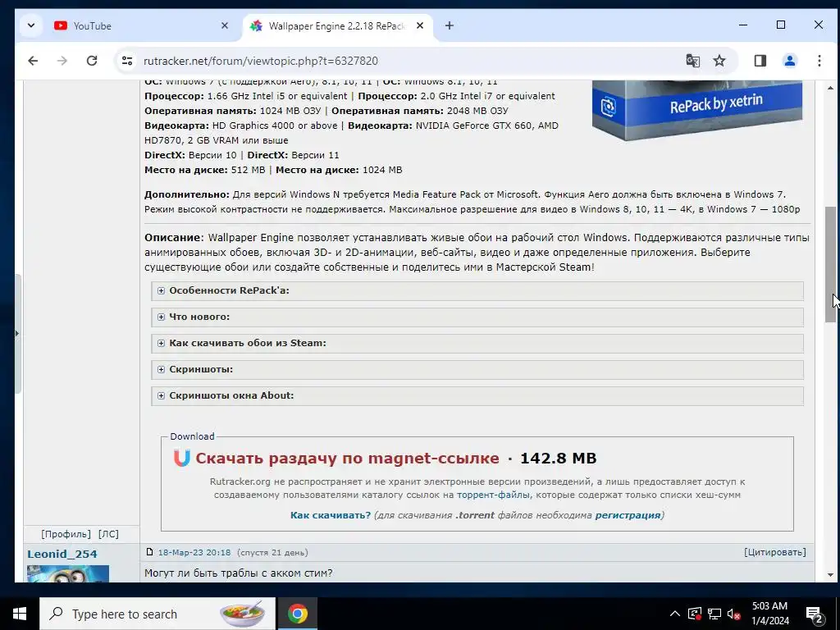The width and height of the screenshot is (840, 630).
Task: Click the magnet U icon
Action: (x=181, y=458)
